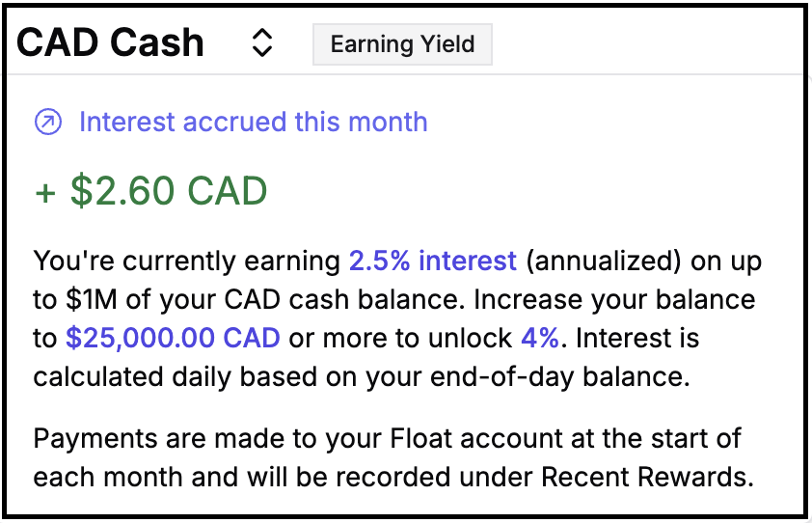The image size is (812, 523).
Task: Click the + $2.60 CAD accrued amount
Action: pos(151,191)
